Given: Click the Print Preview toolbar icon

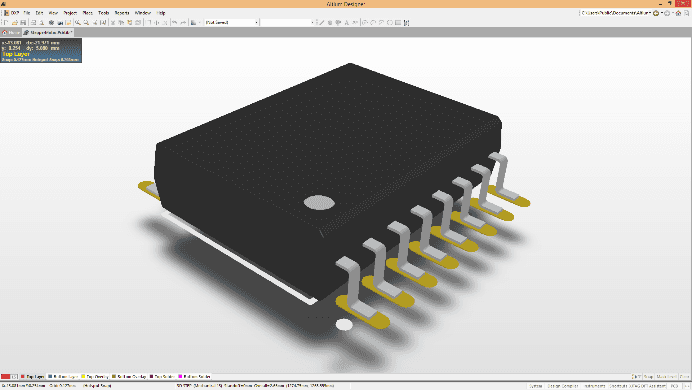Looking at the screenshot, I should click(x=41, y=22).
